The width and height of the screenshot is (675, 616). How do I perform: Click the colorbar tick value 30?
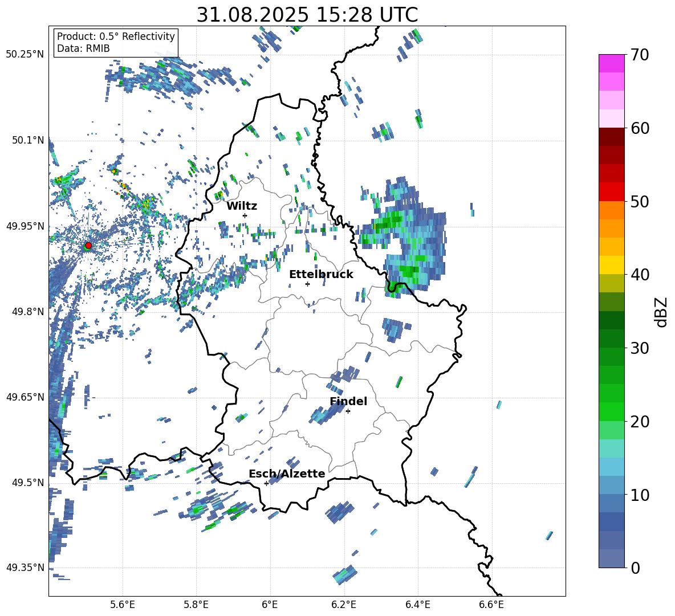click(x=639, y=348)
